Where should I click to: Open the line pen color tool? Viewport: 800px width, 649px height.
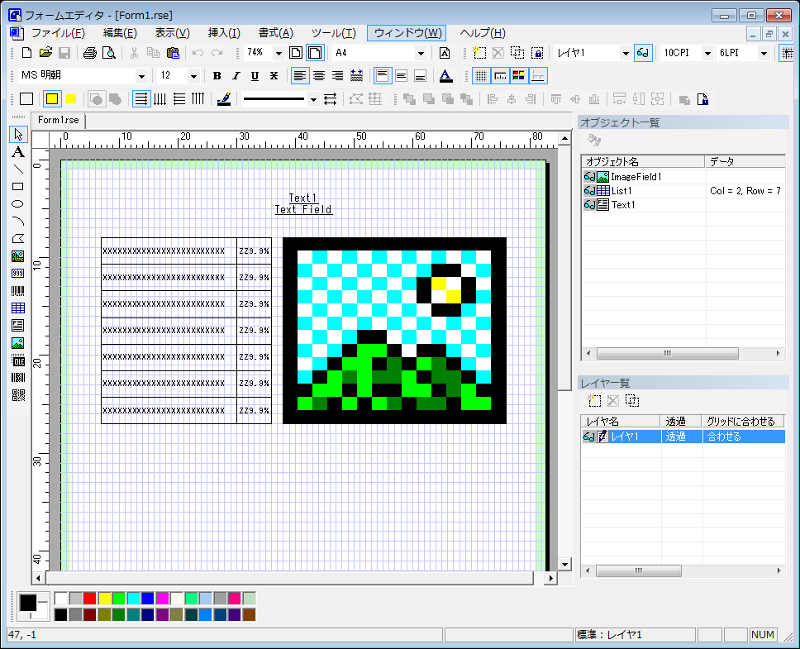point(224,99)
